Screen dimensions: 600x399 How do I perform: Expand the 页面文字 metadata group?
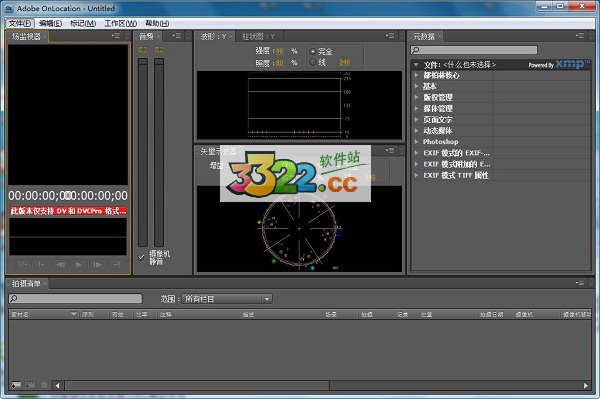coord(416,119)
